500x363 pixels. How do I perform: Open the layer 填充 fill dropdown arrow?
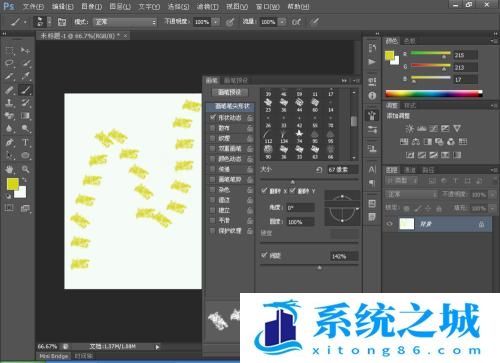[x=493, y=208]
